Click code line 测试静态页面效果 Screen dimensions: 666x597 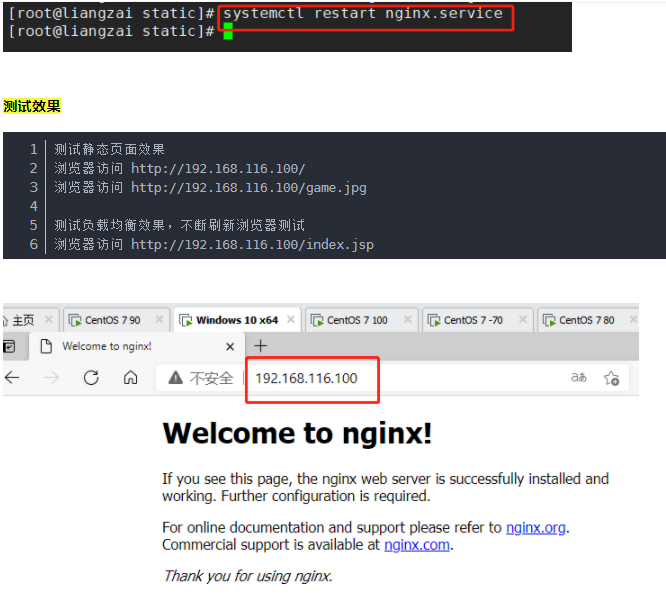coord(109,149)
